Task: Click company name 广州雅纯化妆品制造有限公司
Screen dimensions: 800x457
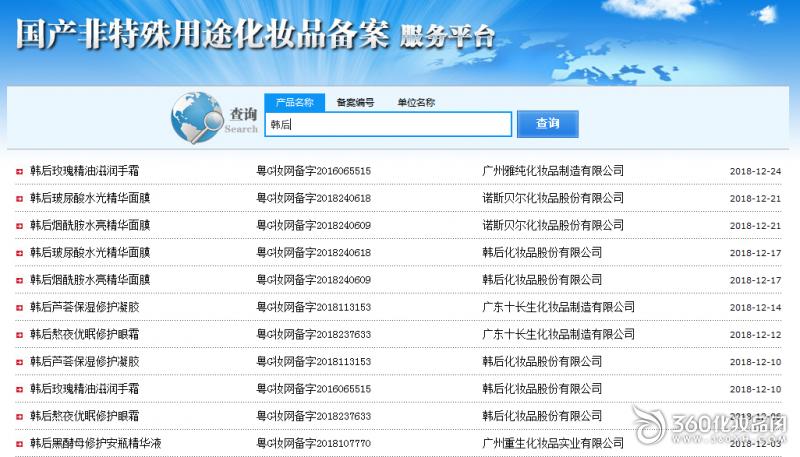Action: pyautogui.click(x=553, y=171)
